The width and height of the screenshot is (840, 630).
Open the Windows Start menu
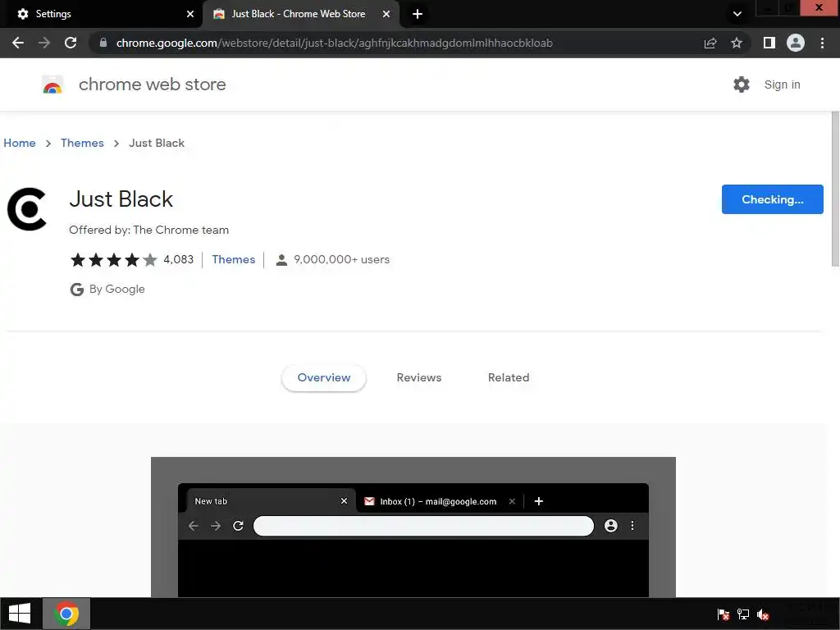click(20, 614)
